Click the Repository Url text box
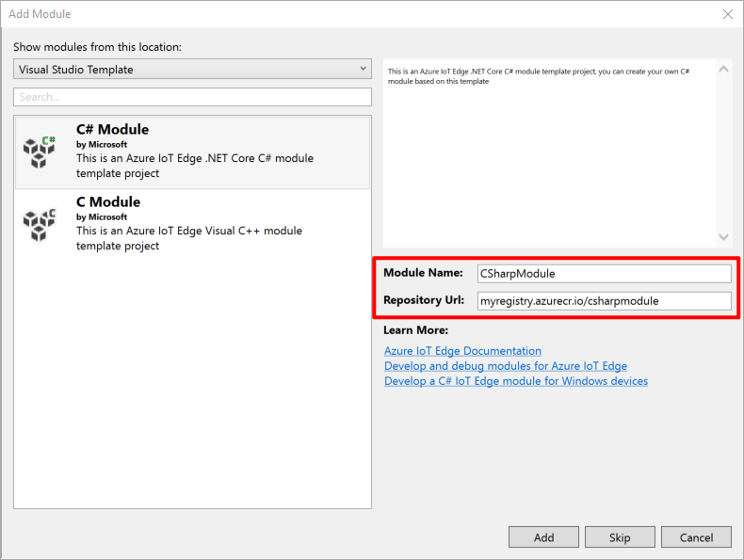This screenshot has width=744, height=560. point(604,301)
